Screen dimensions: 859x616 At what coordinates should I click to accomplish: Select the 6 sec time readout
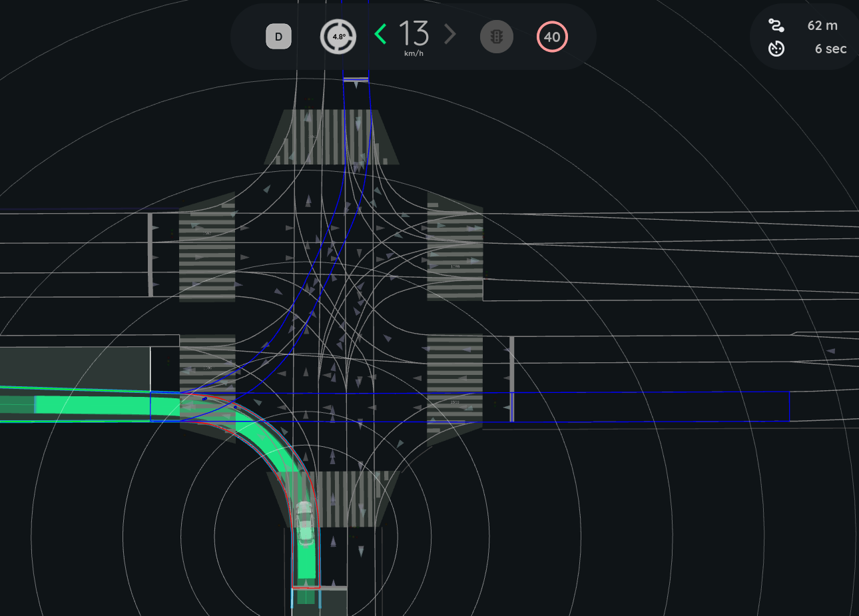830,49
